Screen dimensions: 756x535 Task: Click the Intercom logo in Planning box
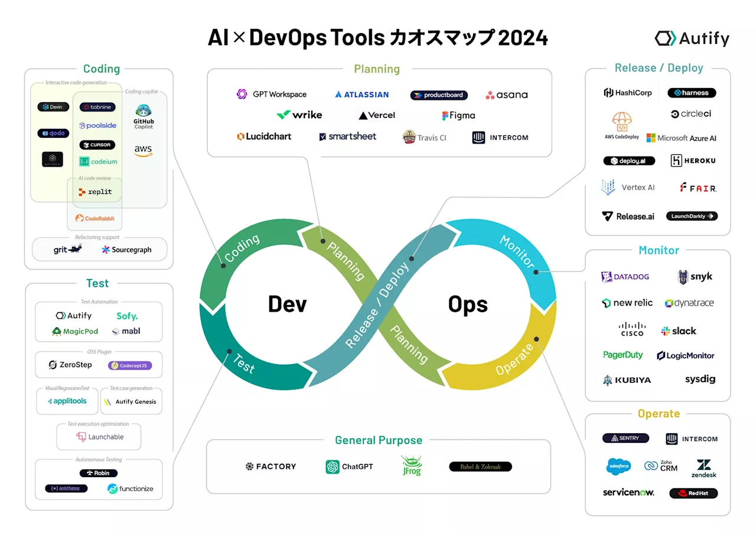tap(500, 137)
